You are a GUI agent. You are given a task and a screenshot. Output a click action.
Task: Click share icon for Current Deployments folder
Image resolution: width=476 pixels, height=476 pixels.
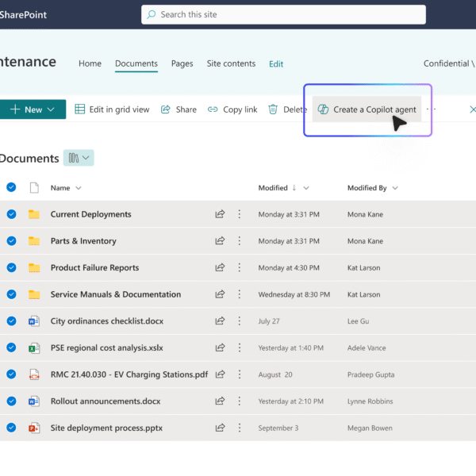[x=220, y=214]
